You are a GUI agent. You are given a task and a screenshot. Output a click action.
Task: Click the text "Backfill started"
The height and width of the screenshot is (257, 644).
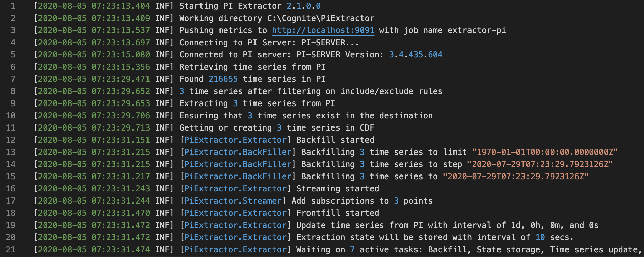(335, 140)
